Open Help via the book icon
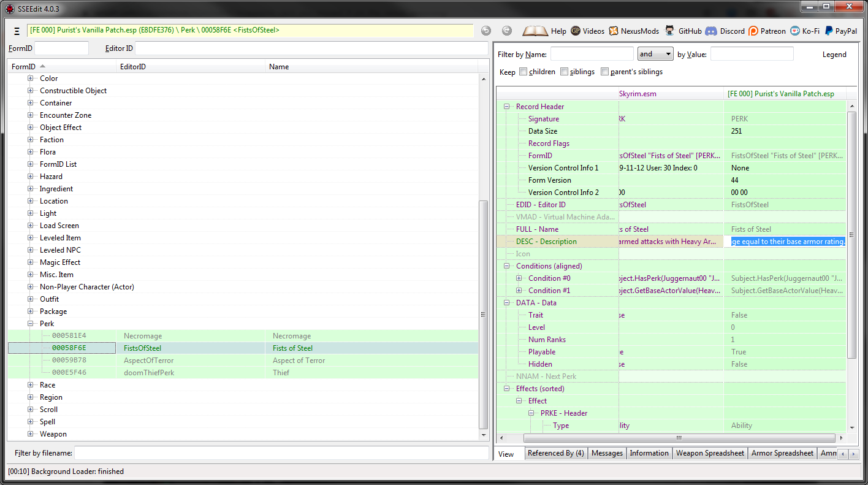868x485 pixels. [535, 31]
